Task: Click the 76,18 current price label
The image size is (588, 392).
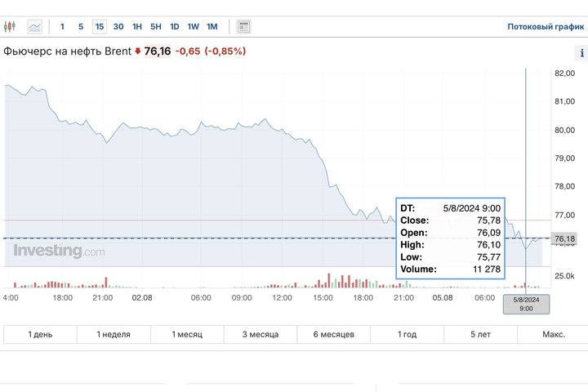Action: coord(563,239)
